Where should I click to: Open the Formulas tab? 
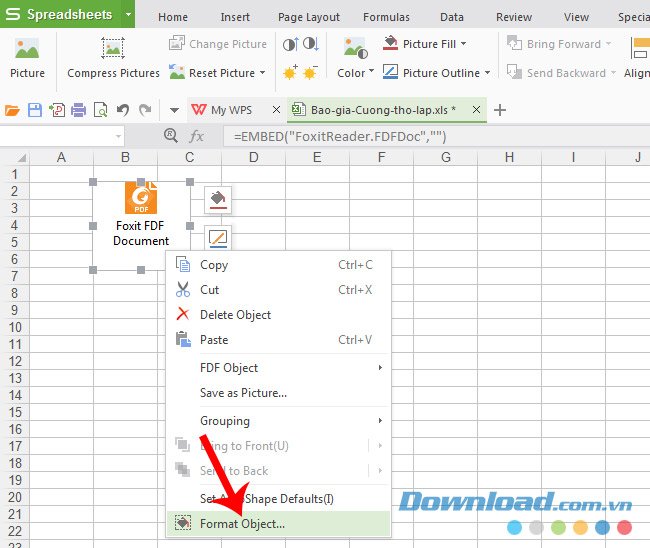[x=386, y=17]
